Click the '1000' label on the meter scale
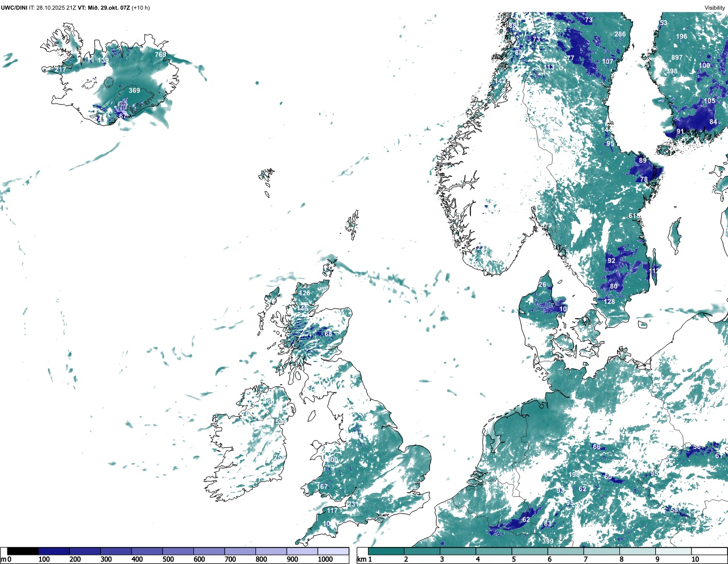 tap(325, 559)
